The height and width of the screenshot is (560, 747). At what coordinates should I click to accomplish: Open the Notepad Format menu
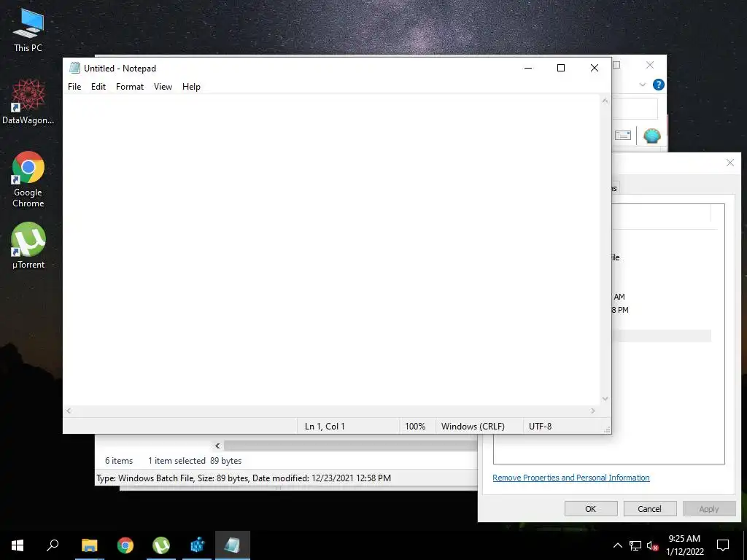130,87
